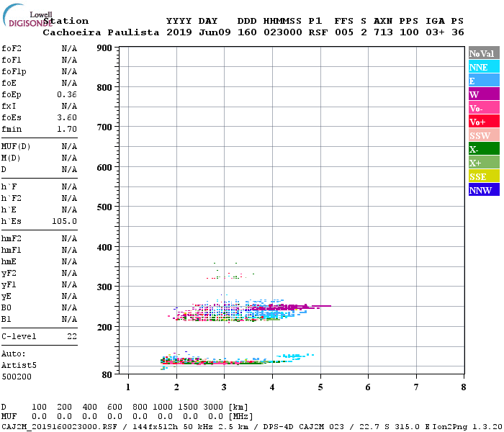Viewport: 504px width, 432px height.
Task: Select the B0 parameter label
Action: [6, 307]
